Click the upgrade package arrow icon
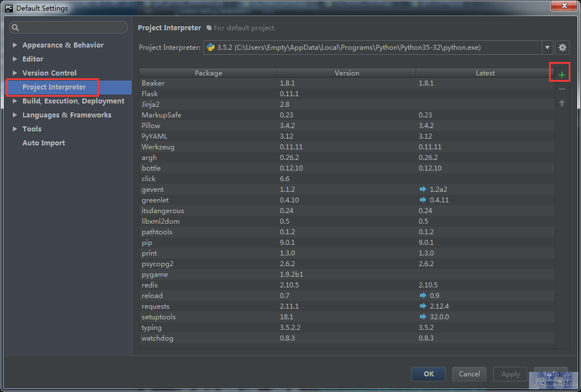 pos(562,103)
